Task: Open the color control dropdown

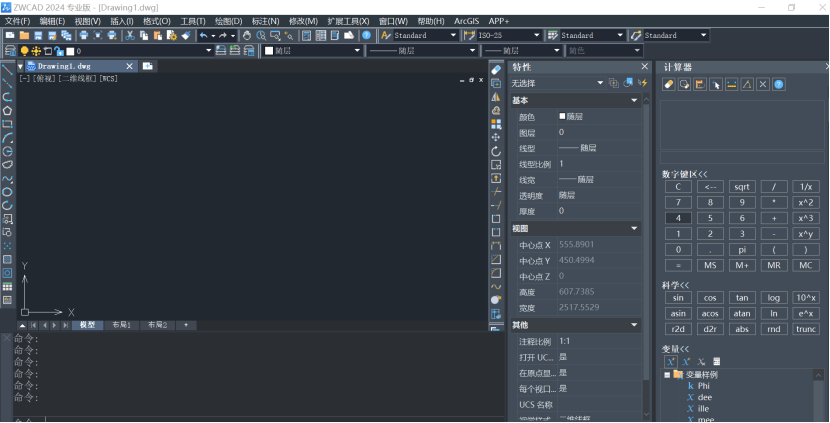Action: [x=357, y=51]
